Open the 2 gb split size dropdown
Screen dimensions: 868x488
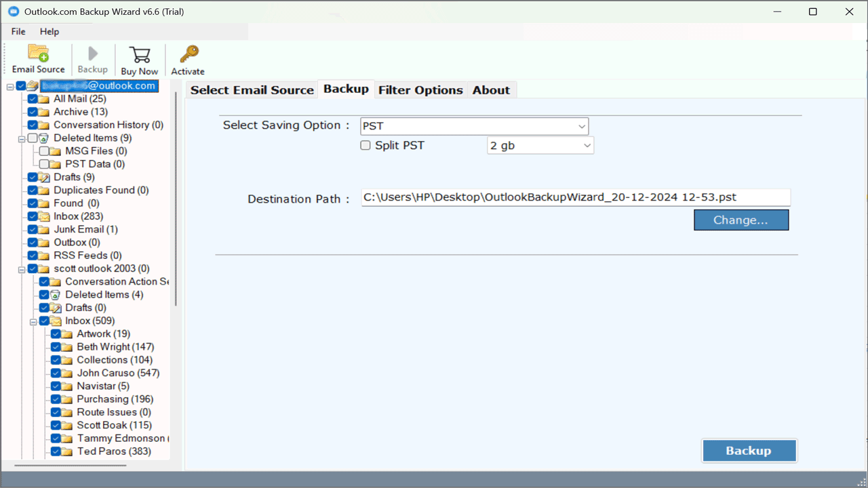point(540,145)
